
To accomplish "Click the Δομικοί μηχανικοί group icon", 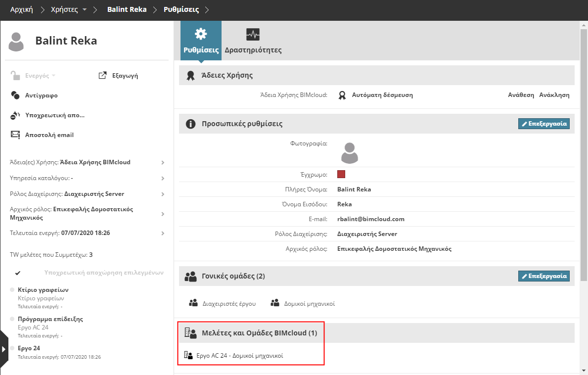I will pyautogui.click(x=275, y=303).
